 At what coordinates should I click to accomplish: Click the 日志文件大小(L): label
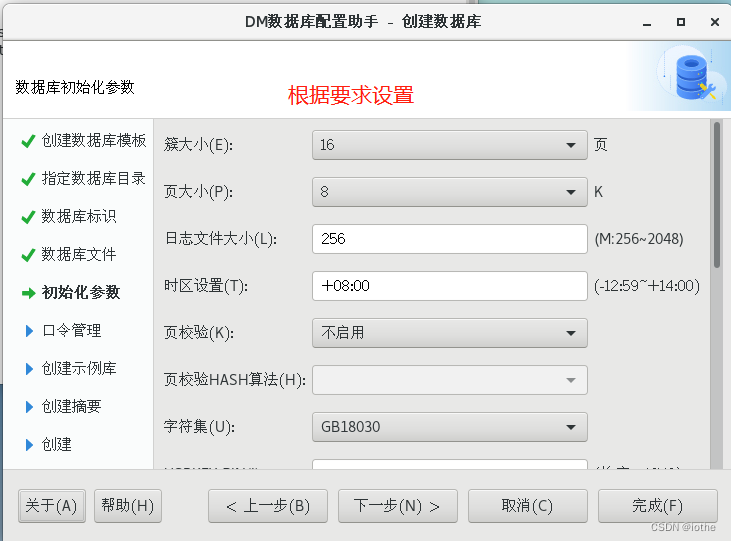click(x=221, y=239)
